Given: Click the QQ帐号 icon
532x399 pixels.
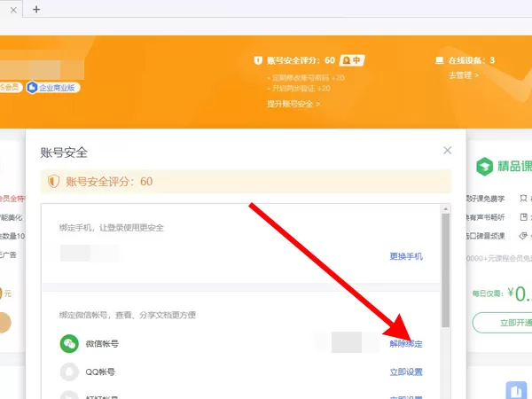Looking at the screenshot, I should click(x=69, y=372).
